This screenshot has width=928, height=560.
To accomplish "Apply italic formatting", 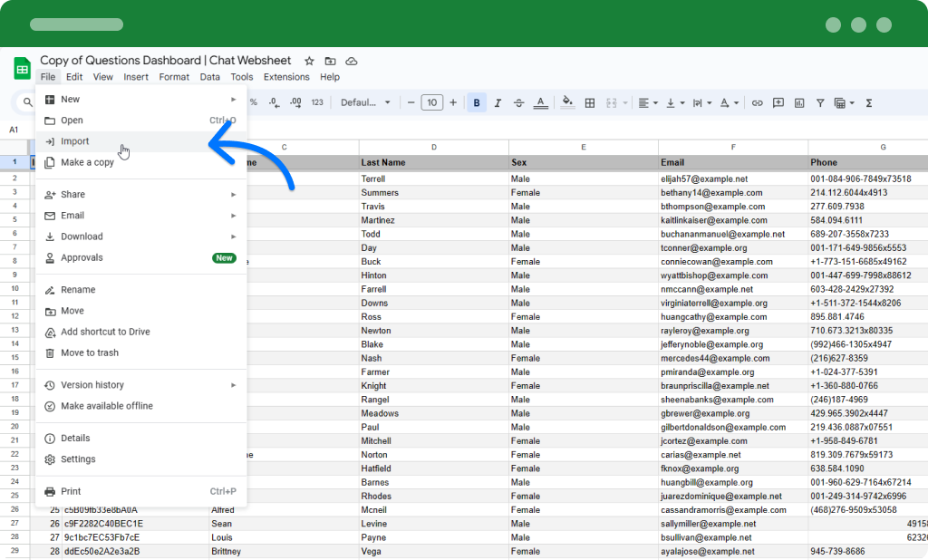I will pos(497,102).
